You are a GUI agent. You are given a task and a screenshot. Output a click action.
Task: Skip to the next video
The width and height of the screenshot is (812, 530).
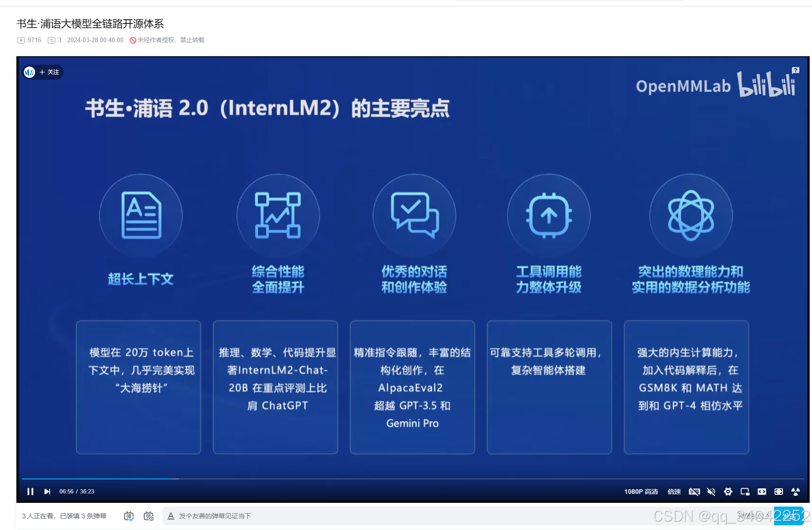(x=47, y=492)
